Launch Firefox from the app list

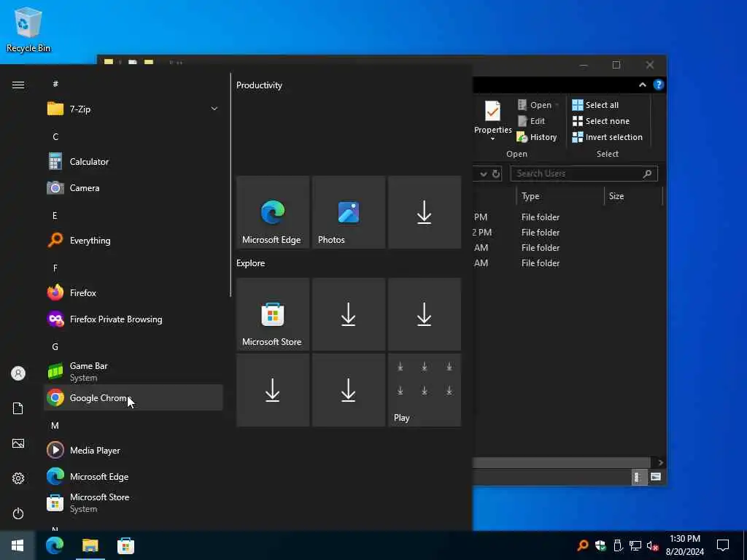tap(133, 292)
